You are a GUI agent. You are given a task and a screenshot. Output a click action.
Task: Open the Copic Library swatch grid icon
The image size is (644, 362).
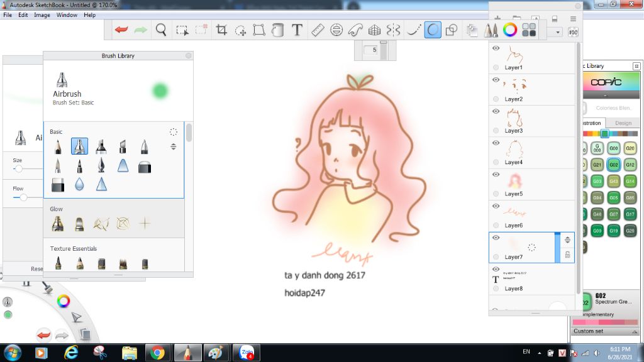[x=529, y=30]
